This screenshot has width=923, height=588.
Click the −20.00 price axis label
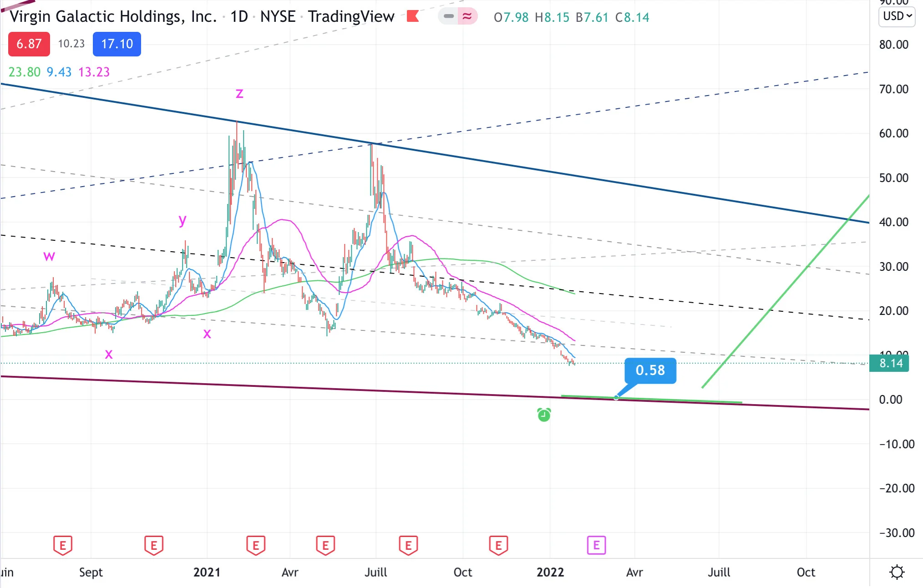(x=897, y=488)
